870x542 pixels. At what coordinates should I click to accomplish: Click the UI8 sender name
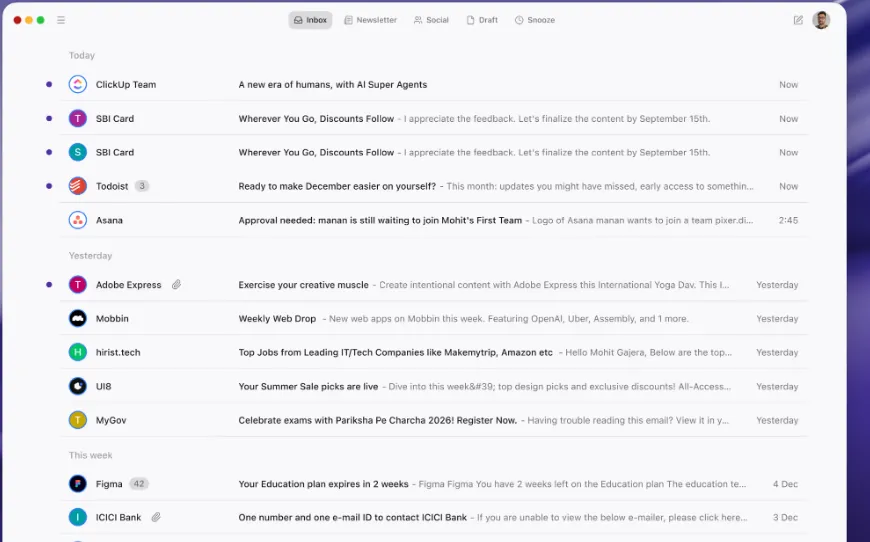click(x=104, y=386)
